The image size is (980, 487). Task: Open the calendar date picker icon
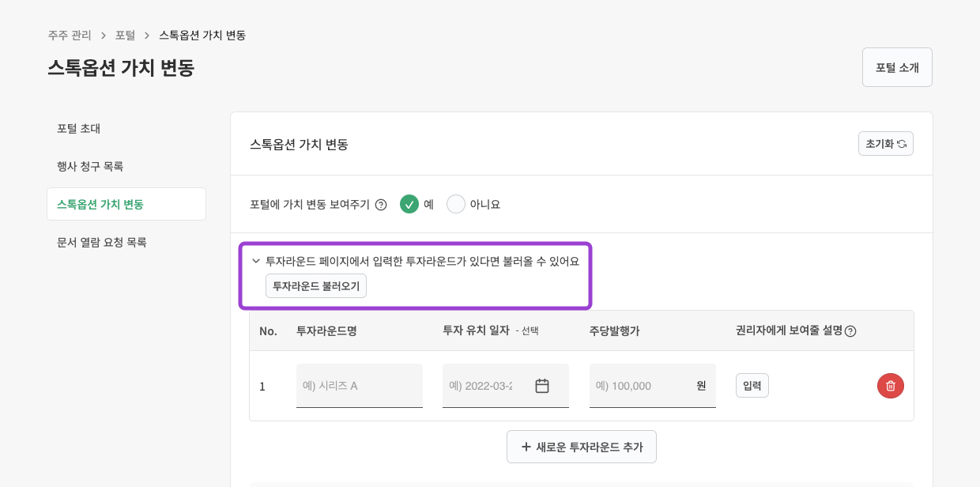tap(541, 386)
